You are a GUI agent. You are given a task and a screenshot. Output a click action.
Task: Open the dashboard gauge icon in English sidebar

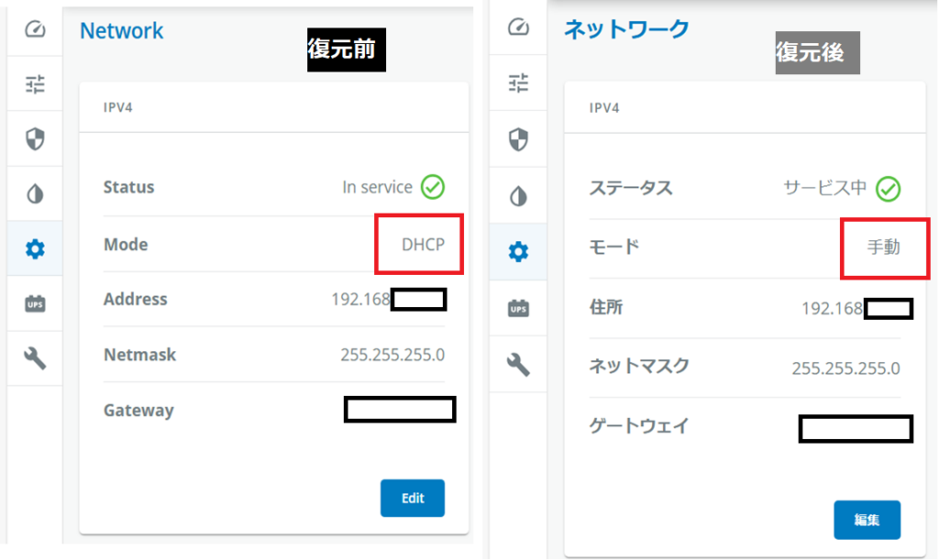[x=35, y=30]
